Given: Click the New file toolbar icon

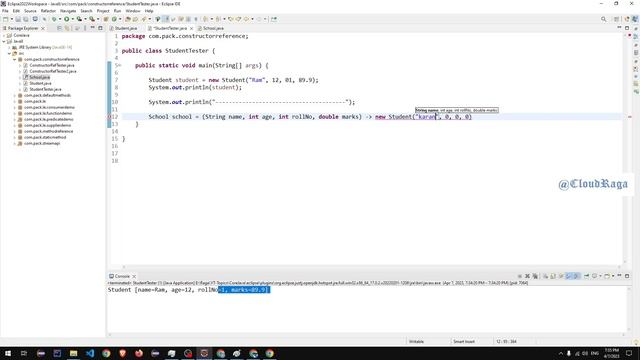Looking at the screenshot, I should point(5,19).
